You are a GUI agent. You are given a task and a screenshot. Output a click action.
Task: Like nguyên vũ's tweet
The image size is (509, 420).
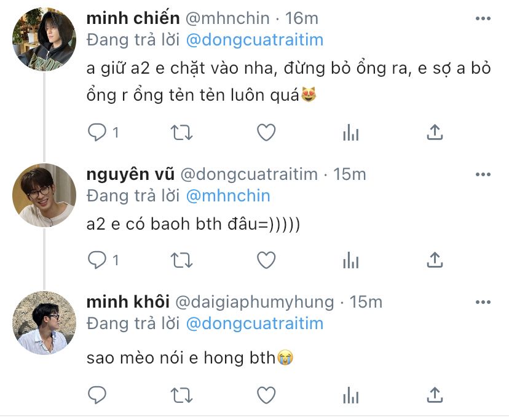266,260
